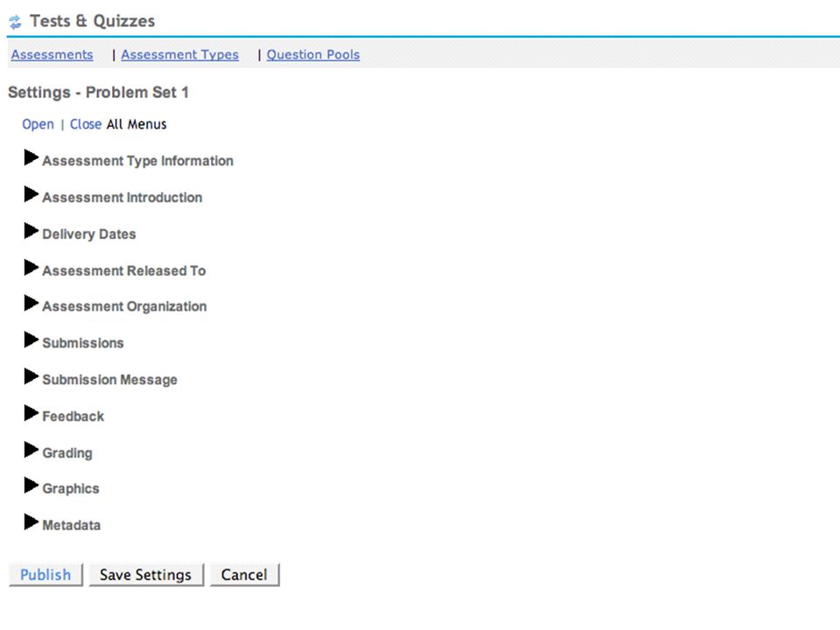Image resolution: width=840 pixels, height=630 pixels.
Task: Click Open to expand all menus
Action: click(x=38, y=124)
